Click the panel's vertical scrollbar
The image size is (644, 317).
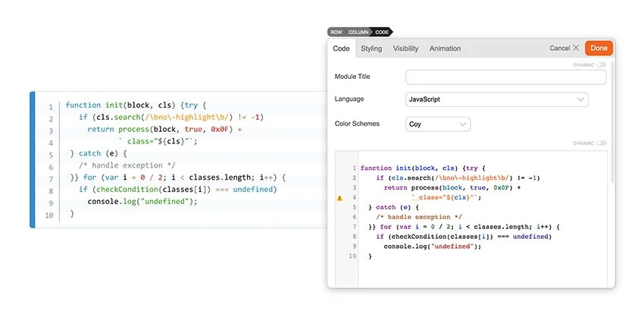[x=612, y=121]
